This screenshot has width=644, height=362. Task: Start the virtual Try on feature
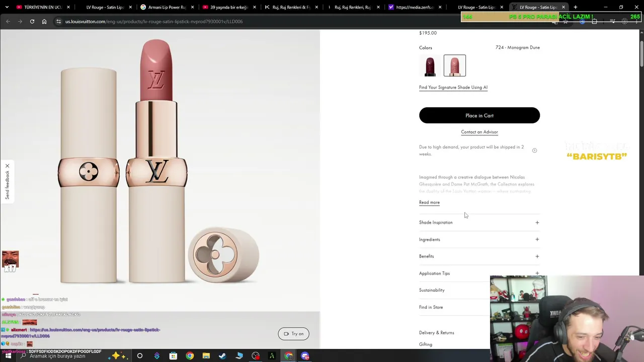pyautogui.click(x=294, y=334)
